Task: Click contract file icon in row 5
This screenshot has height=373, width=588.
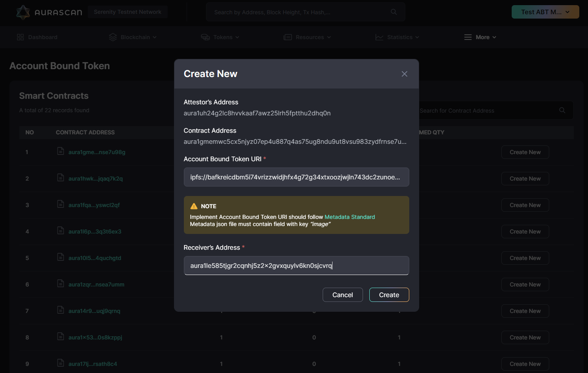Action: (61, 257)
